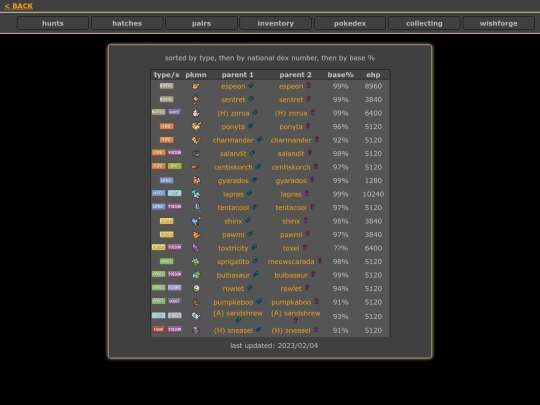Open the hatches tab

pos(127,23)
